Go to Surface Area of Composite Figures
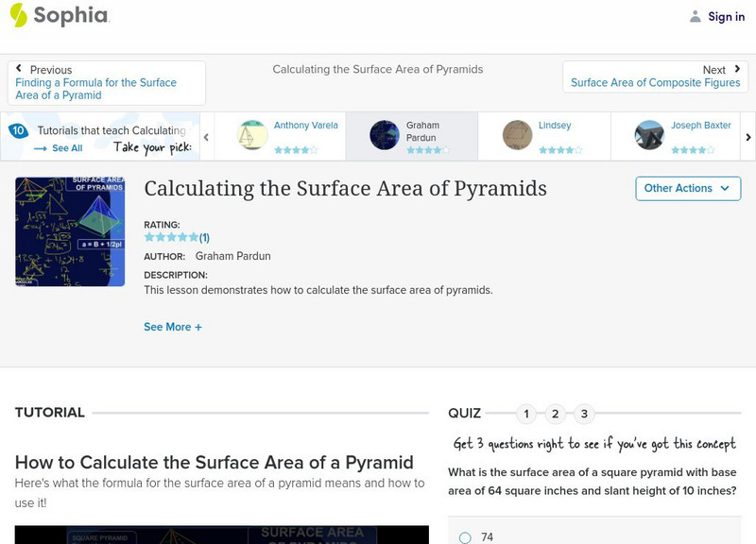 (655, 83)
